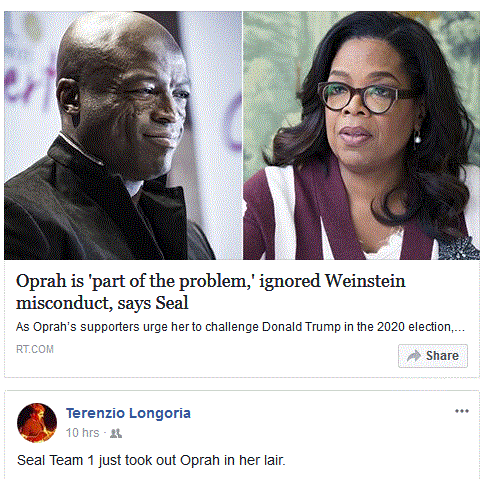Open the Oprah 'part of the problem' headline
This screenshot has height=479, width=486.
pos(211,292)
